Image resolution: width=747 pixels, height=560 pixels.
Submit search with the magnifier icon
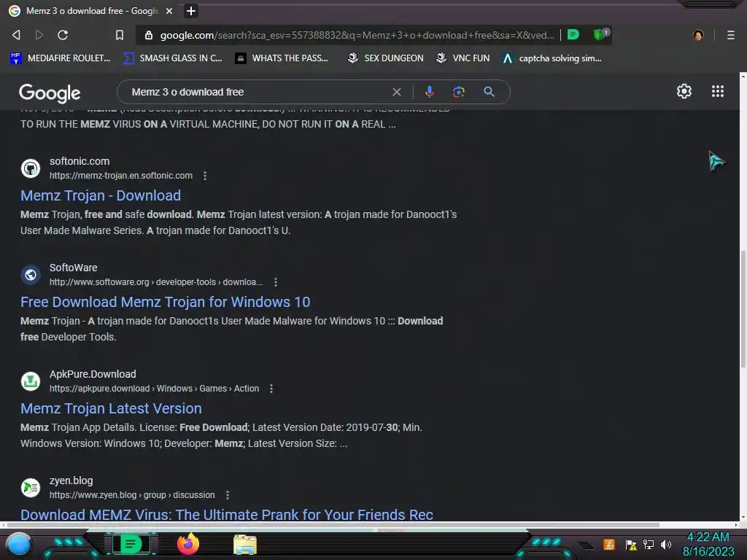click(x=489, y=92)
